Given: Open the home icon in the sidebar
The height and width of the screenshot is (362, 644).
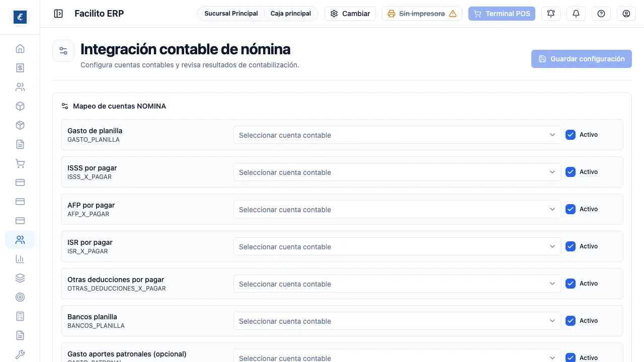Looking at the screenshot, I should point(20,49).
